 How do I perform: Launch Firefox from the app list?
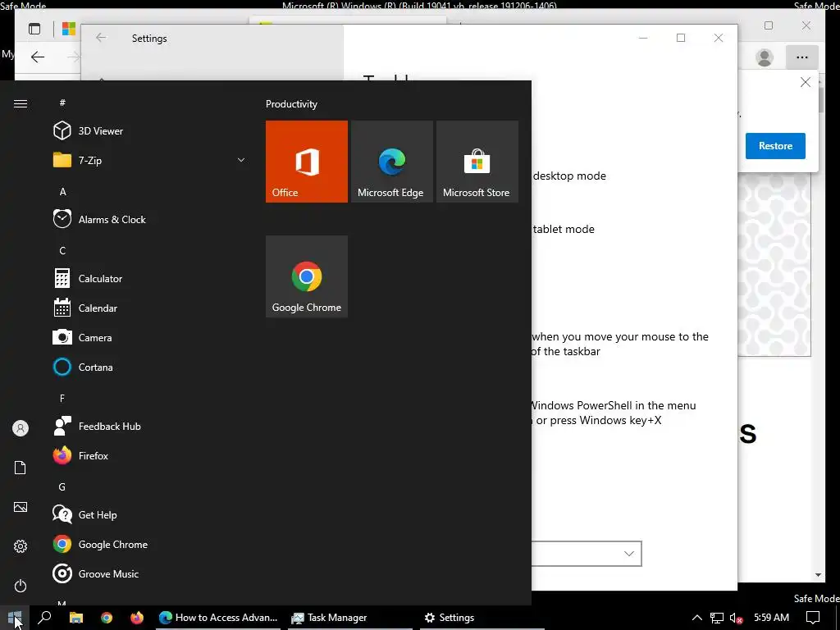coord(148,455)
